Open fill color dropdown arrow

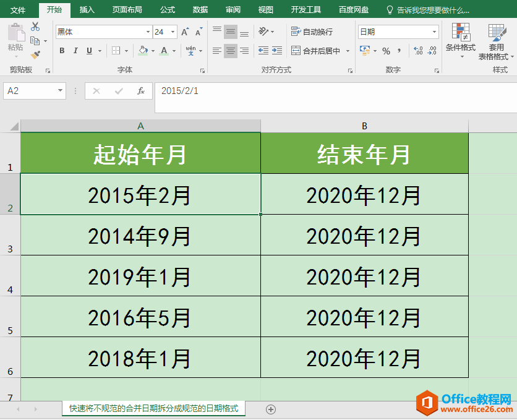153,51
